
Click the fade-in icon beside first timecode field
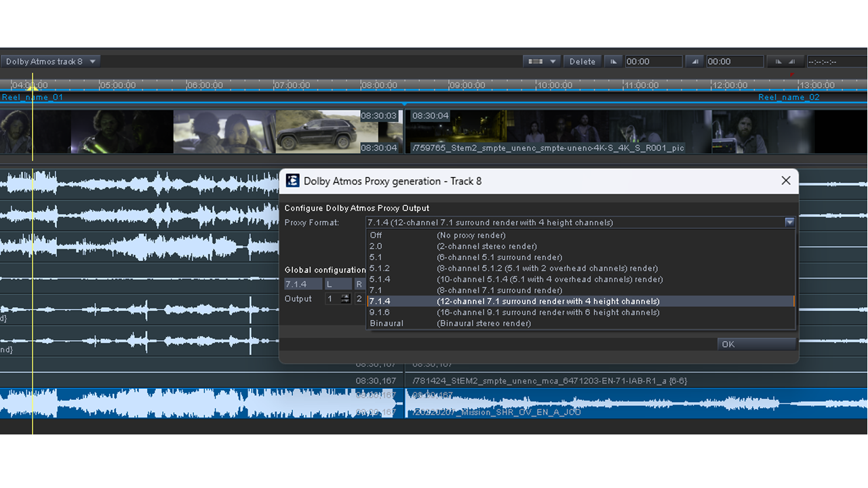[614, 62]
